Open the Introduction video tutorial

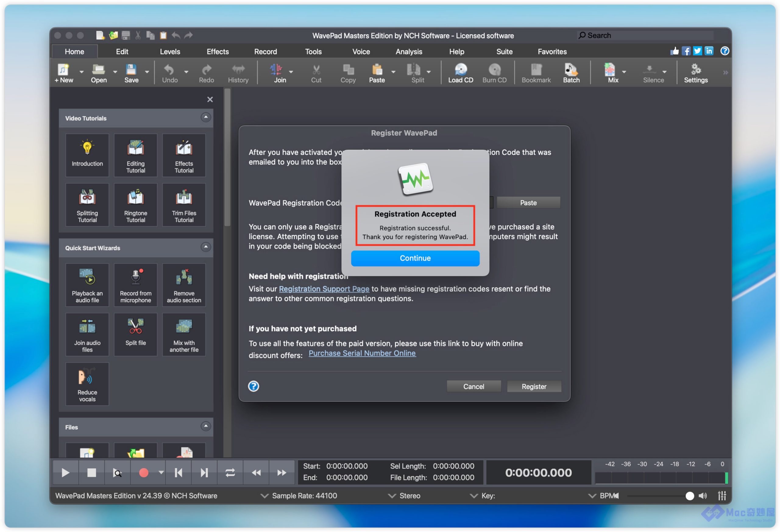pyautogui.click(x=87, y=155)
